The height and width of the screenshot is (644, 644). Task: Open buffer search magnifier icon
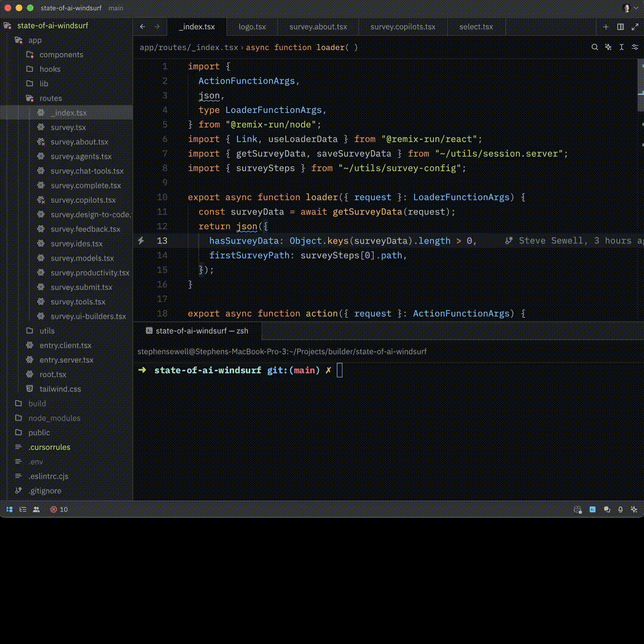click(x=595, y=47)
